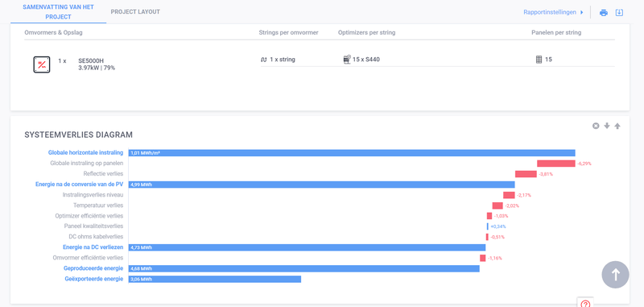Click the 15 x S440 text
The image size is (644, 307).
[366, 60]
